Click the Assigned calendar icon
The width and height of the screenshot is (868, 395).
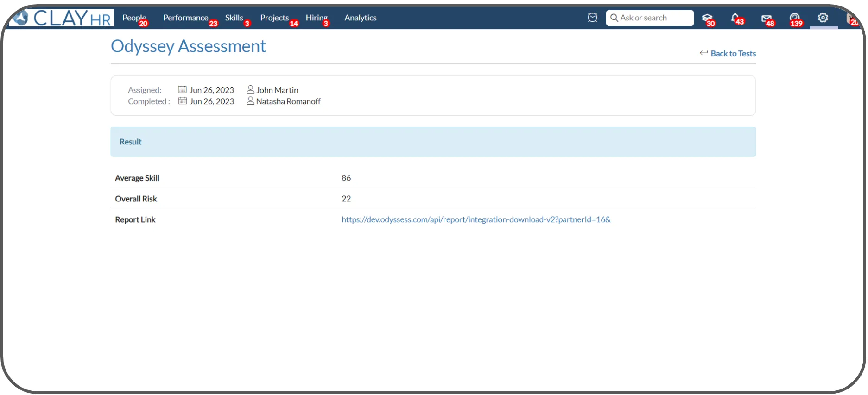183,89
